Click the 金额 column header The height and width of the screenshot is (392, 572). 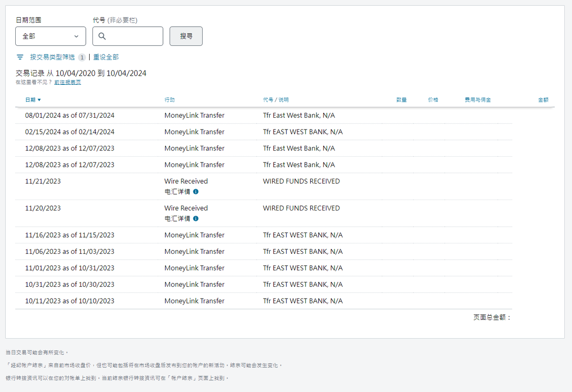[x=543, y=100]
